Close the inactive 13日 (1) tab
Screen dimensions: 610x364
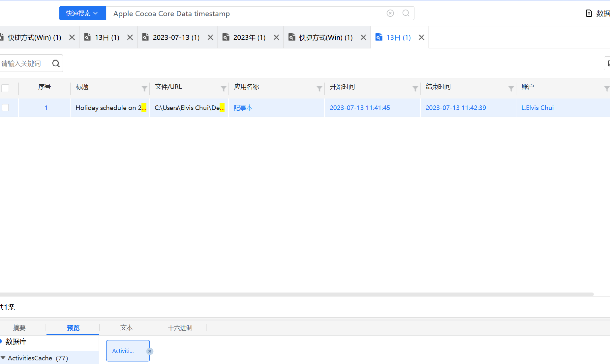pyautogui.click(x=130, y=38)
